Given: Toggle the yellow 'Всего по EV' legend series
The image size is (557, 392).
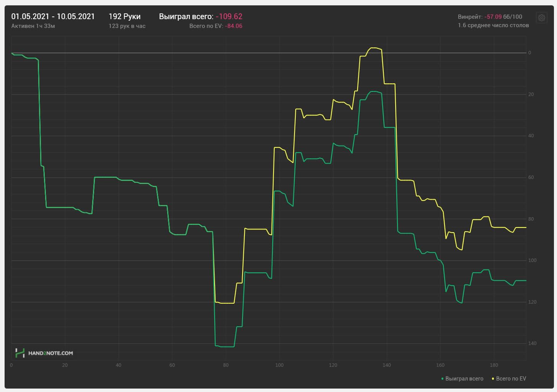Looking at the screenshot, I should point(509,379).
